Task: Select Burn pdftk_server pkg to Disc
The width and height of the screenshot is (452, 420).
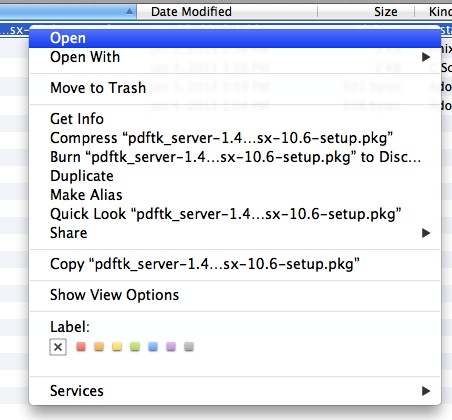Action: (x=235, y=157)
